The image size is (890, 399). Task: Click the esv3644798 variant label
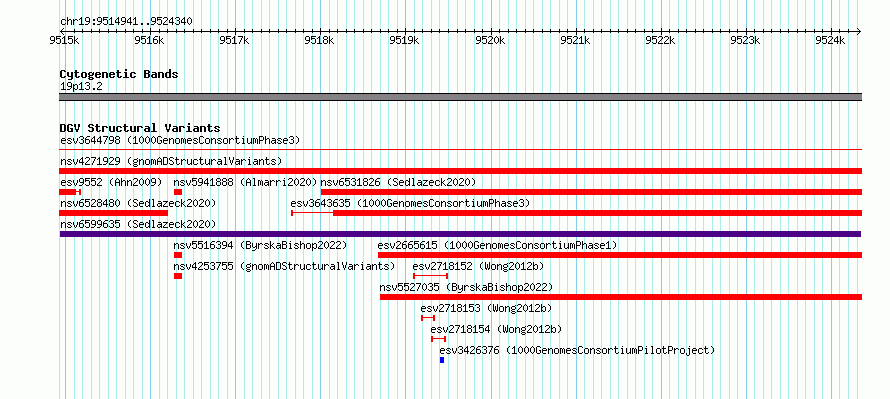pyautogui.click(x=180, y=140)
